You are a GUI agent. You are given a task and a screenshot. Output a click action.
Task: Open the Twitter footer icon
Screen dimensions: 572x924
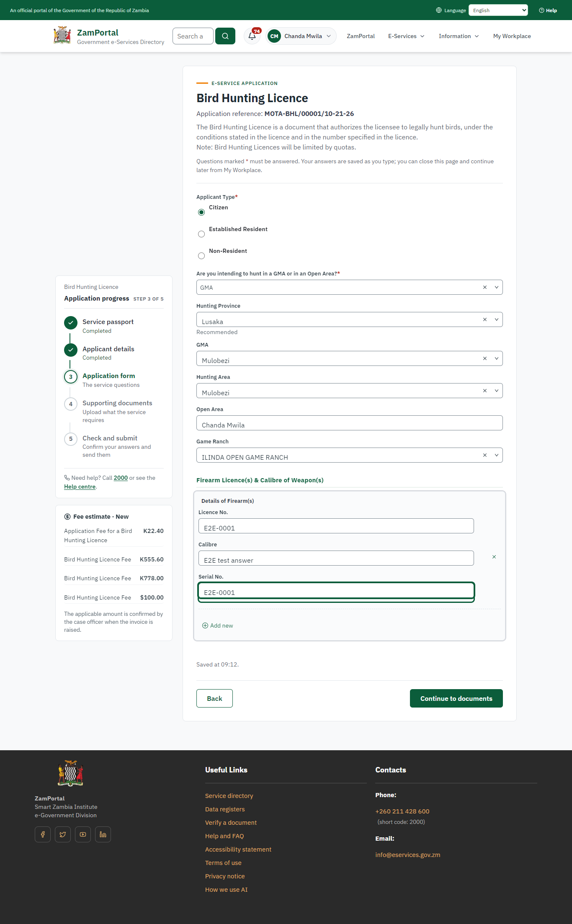click(63, 834)
